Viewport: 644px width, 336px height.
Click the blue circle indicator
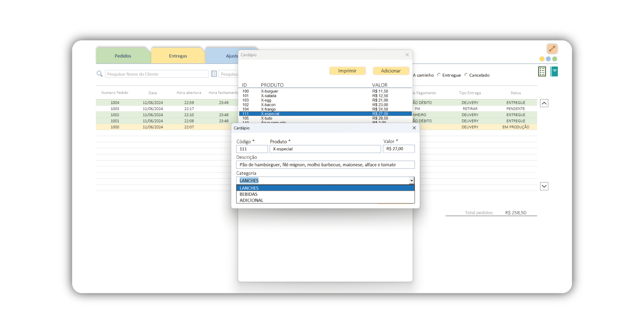(548, 59)
